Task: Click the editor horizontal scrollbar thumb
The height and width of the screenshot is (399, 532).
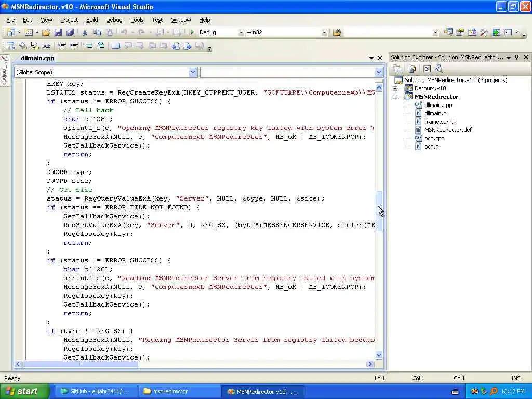Action: [81, 364]
